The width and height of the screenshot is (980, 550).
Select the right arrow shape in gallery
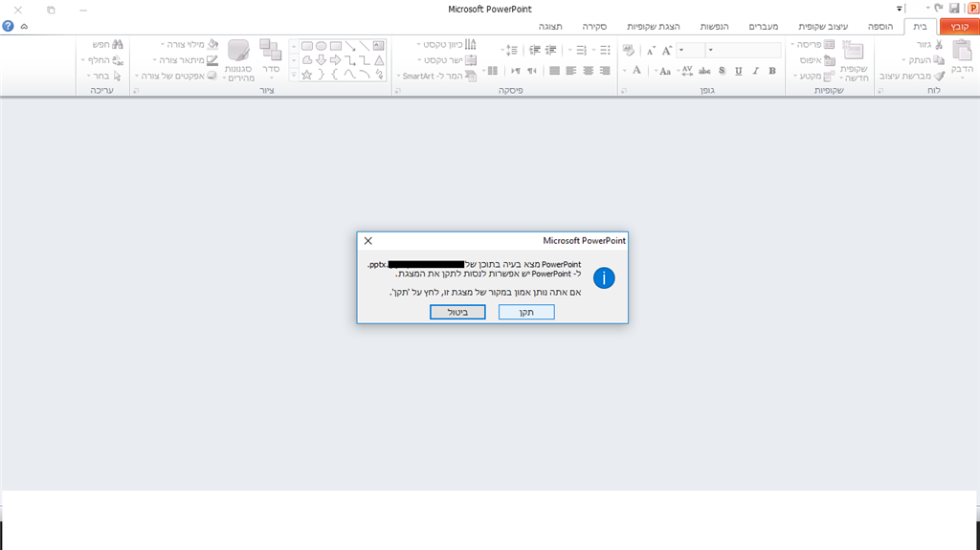tap(336, 60)
